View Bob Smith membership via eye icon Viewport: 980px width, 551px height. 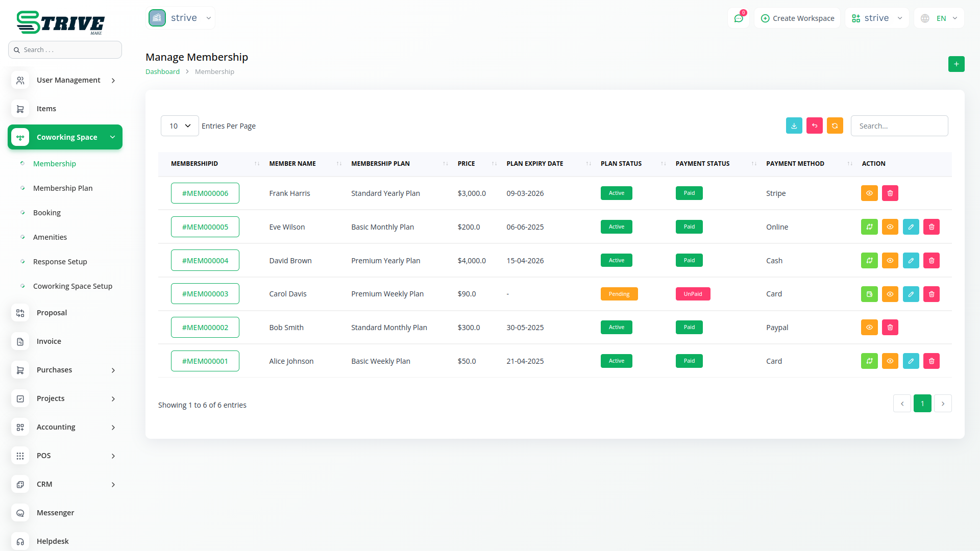869,328
